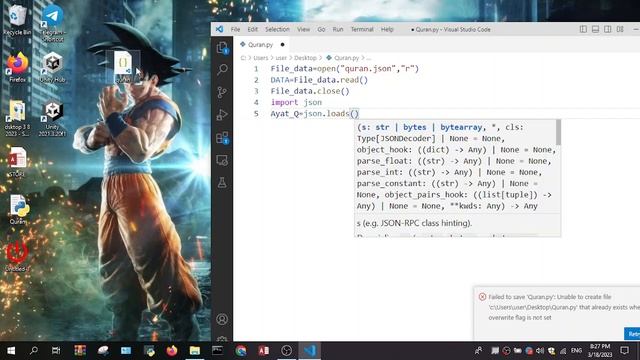640x360 pixels.
Task: Select the JSON file icon on desktop
Action: click(123, 67)
